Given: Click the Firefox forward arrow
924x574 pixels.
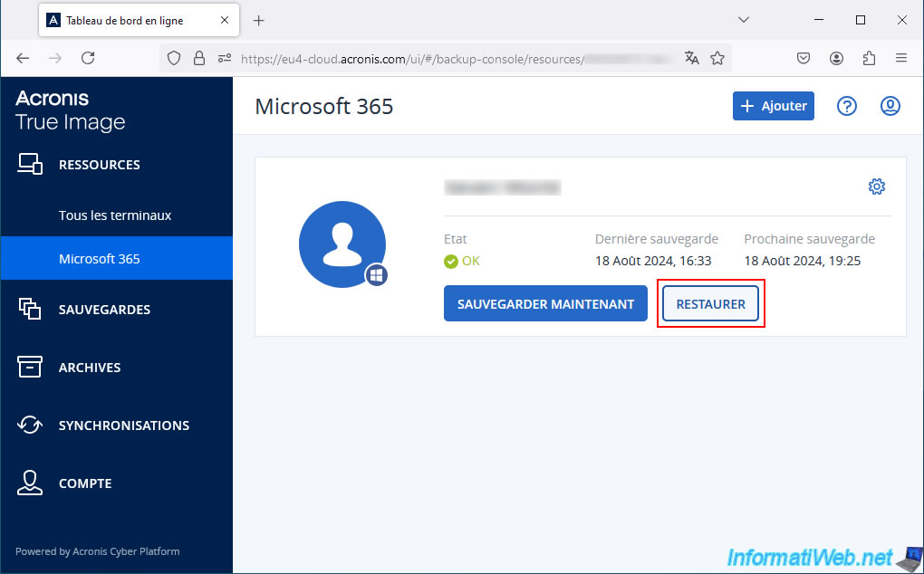Looking at the screenshot, I should click(x=55, y=58).
